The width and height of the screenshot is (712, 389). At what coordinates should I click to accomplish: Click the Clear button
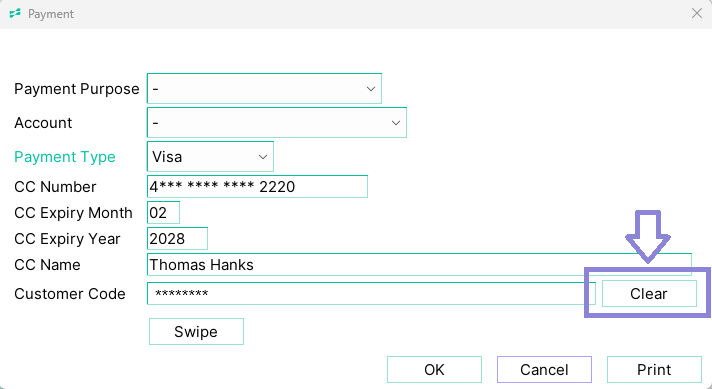[649, 294]
